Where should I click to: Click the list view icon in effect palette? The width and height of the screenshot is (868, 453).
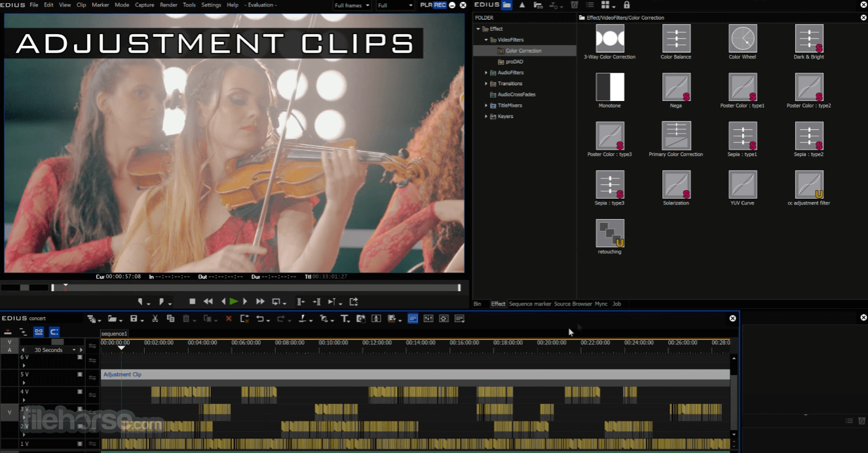point(590,5)
